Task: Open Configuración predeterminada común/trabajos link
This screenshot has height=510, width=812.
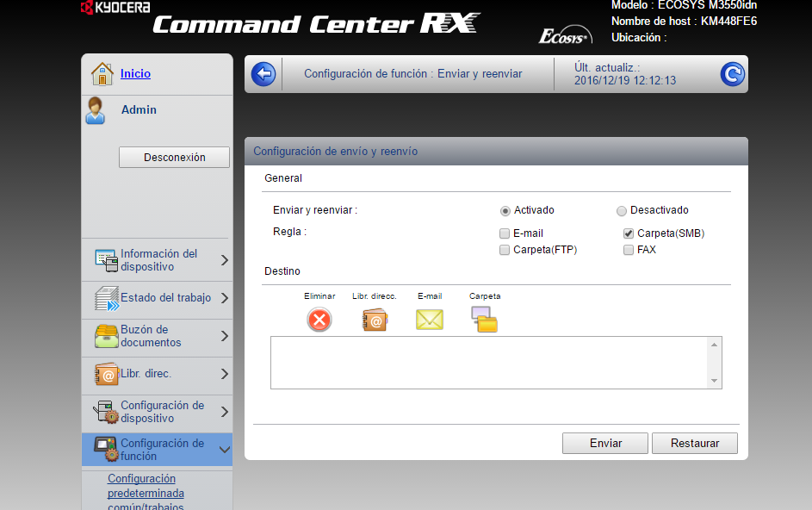Action: tap(146, 493)
